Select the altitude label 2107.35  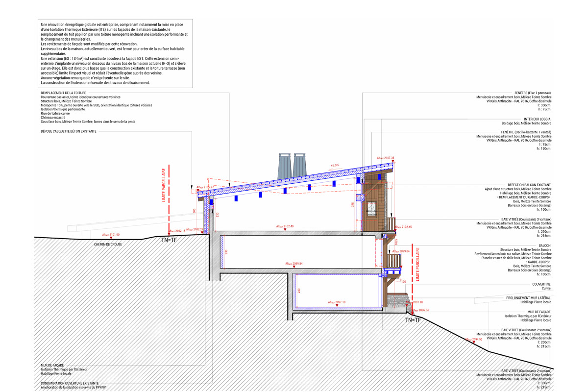point(386,158)
